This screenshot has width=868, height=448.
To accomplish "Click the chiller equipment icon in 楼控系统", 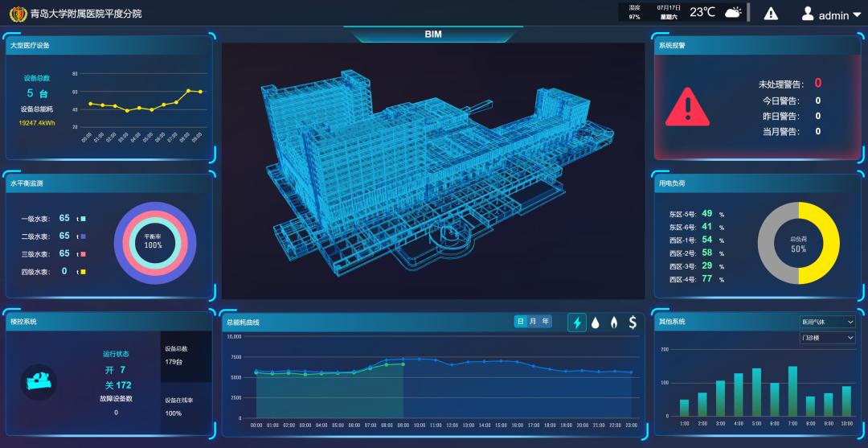I will pos(39,381).
